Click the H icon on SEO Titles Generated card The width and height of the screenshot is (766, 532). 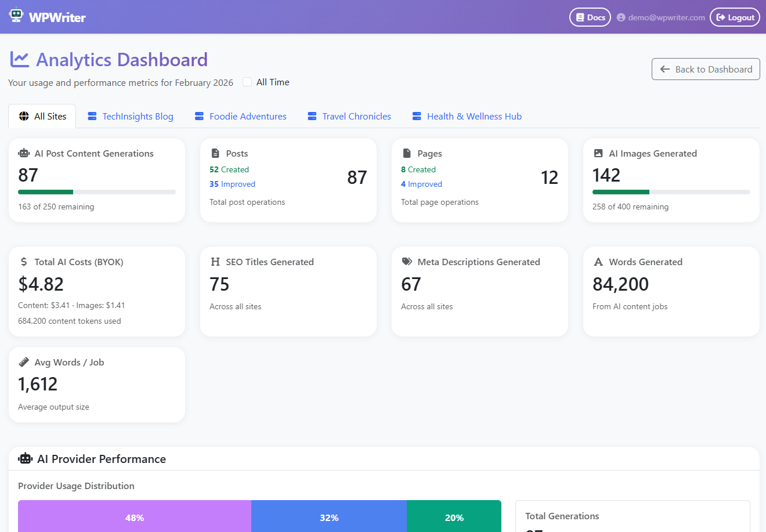tap(215, 262)
